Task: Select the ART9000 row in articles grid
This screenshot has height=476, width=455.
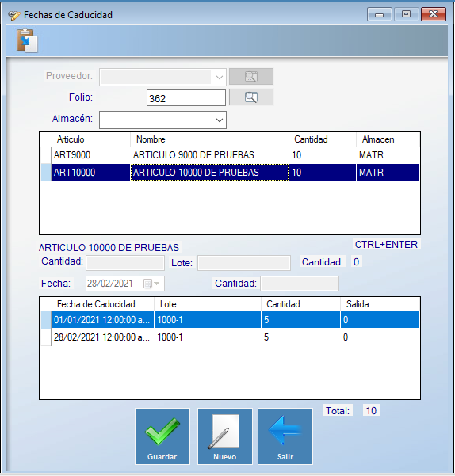Action: [x=230, y=155]
